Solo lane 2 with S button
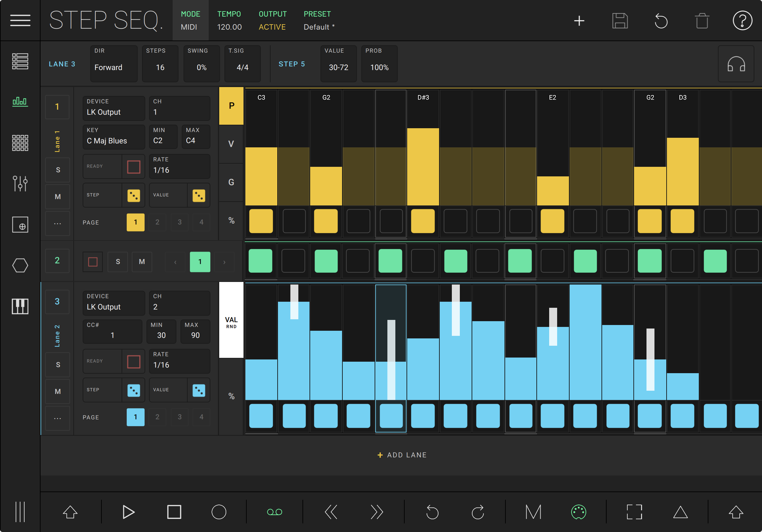762x532 pixels. pyautogui.click(x=118, y=262)
